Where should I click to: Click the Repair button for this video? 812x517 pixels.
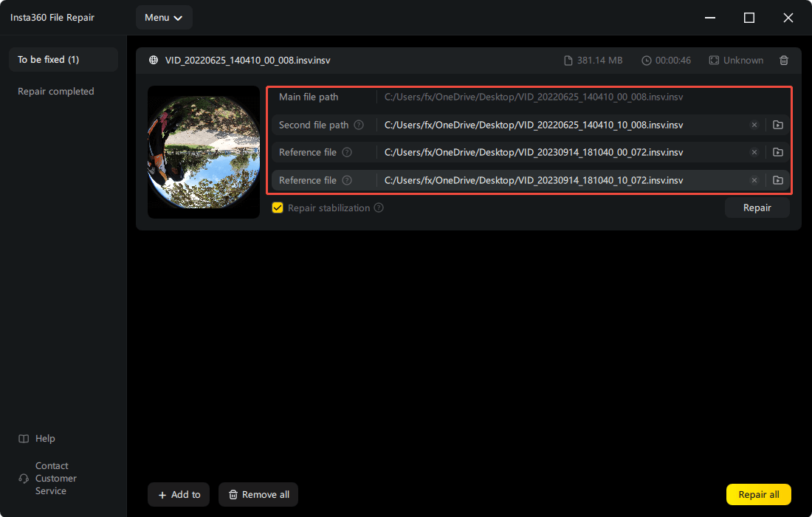pos(757,208)
